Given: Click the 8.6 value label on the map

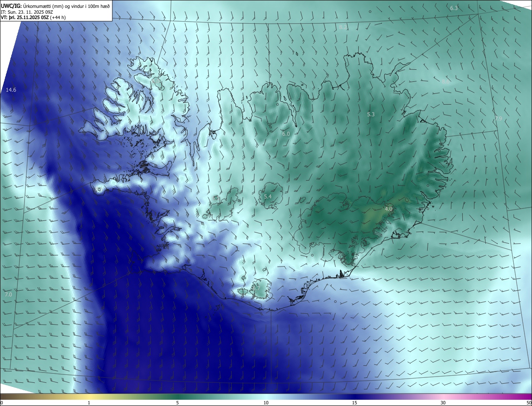Looking at the screenshot, I should click(x=445, y=82).
